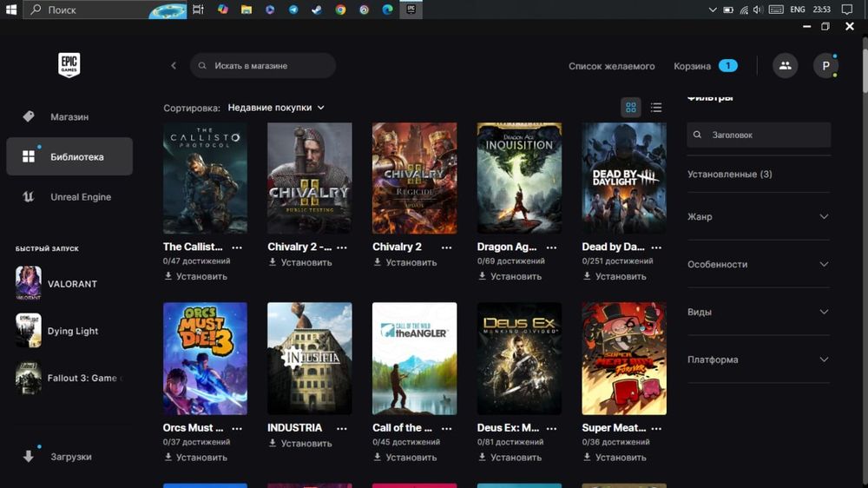This screenshot has height=488, width=868.
Task: Open the friends list icon
Action: (x=785, y=65)
